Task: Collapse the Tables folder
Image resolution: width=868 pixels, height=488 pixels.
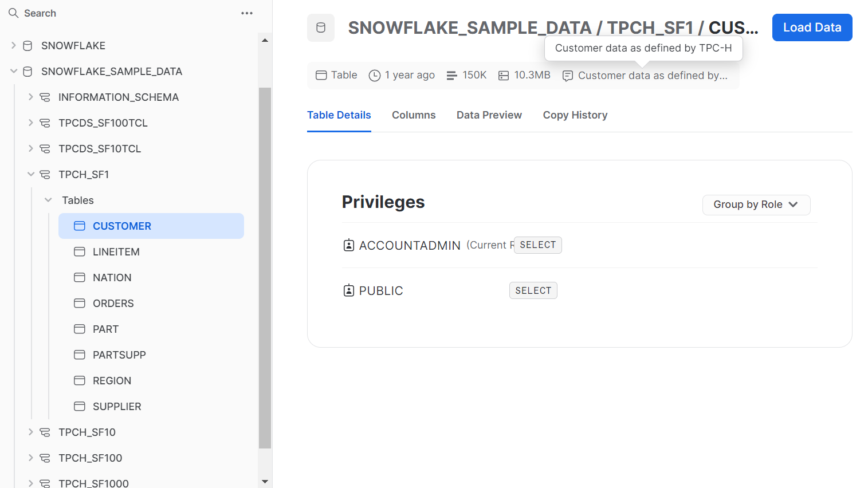Action: pos(48,200)
